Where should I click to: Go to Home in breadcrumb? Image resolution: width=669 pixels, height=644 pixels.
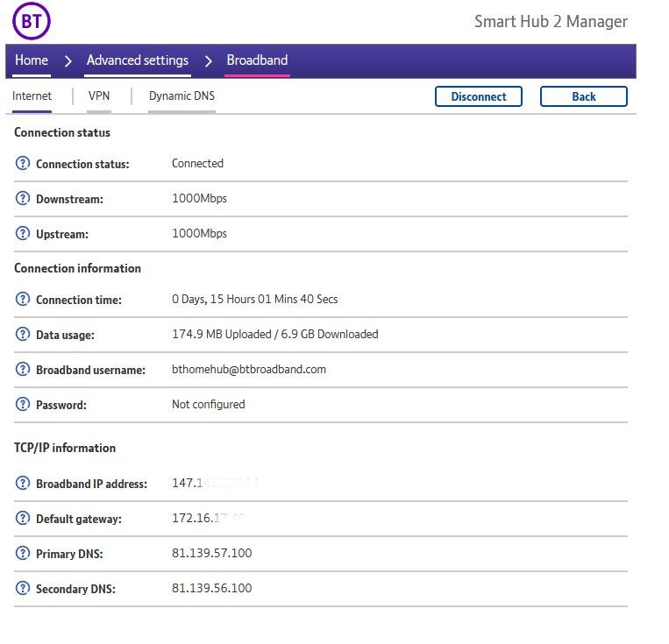[32, 60]
